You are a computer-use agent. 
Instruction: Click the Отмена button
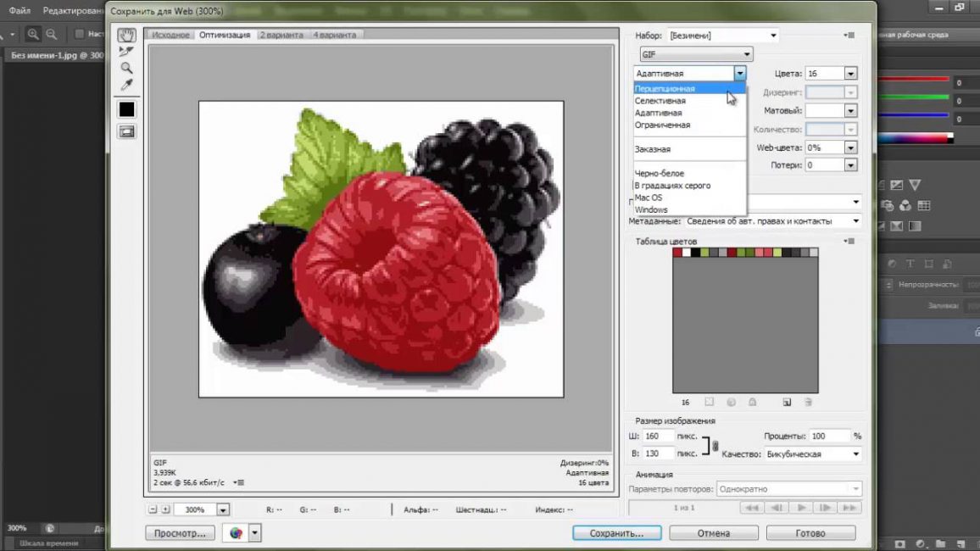[x=713, y=532]
